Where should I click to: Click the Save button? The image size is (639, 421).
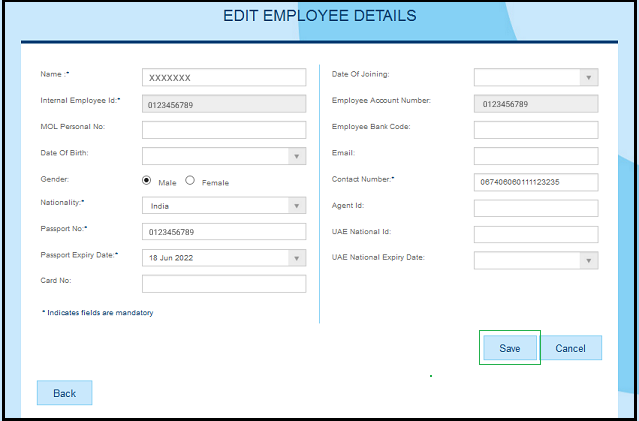(x=510, y=348)
